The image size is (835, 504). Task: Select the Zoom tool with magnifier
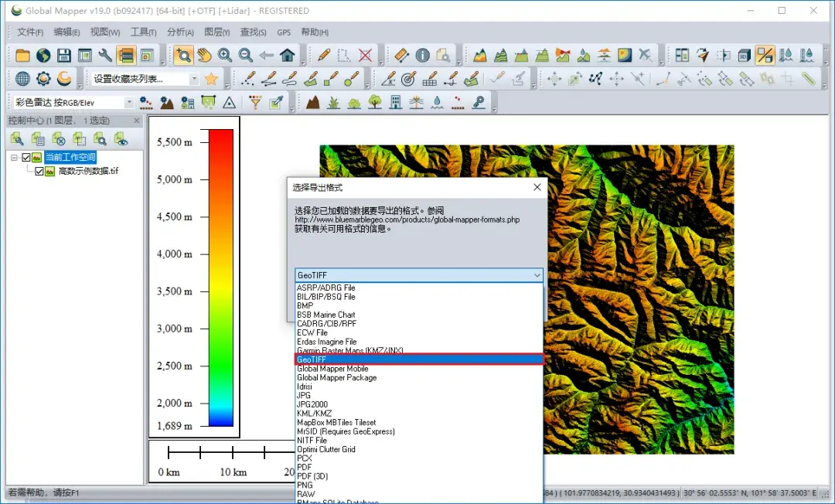183,55
